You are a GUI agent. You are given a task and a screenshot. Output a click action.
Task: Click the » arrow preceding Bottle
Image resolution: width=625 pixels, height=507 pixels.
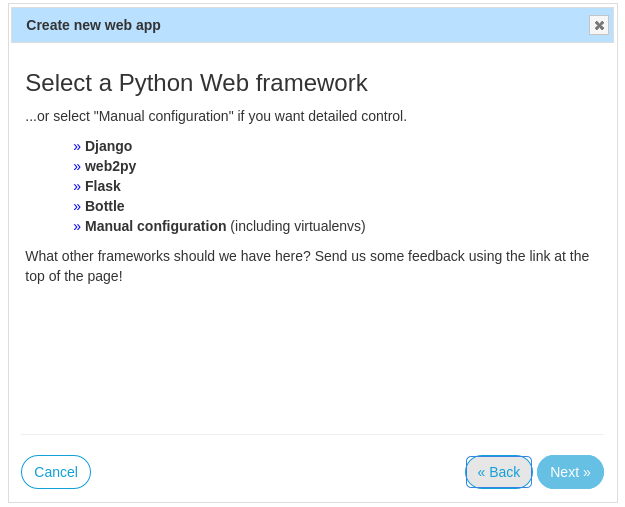[77, 206]
